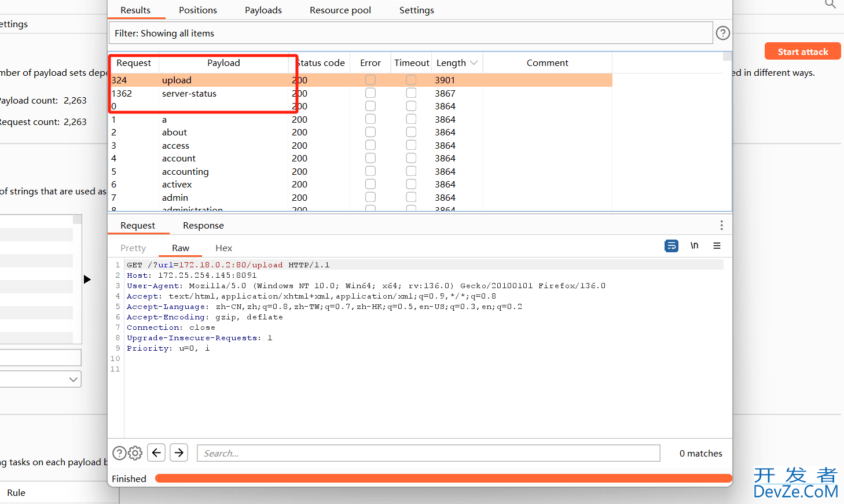Screen dimensions: 844x504
Task: Click the 0 matches label
Action: tap(700, 453)
